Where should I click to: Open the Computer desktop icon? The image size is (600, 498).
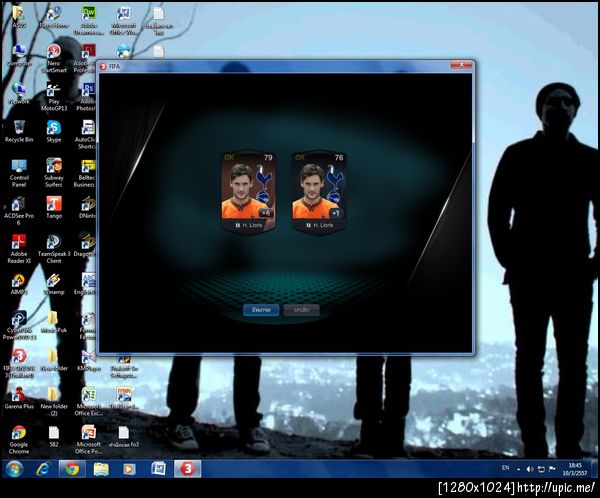[19, 56]
